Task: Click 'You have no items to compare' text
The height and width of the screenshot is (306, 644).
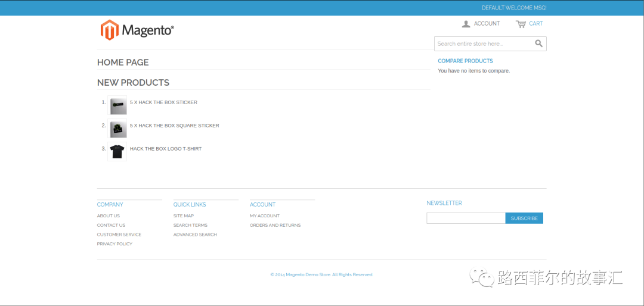Action: point(473,71)
